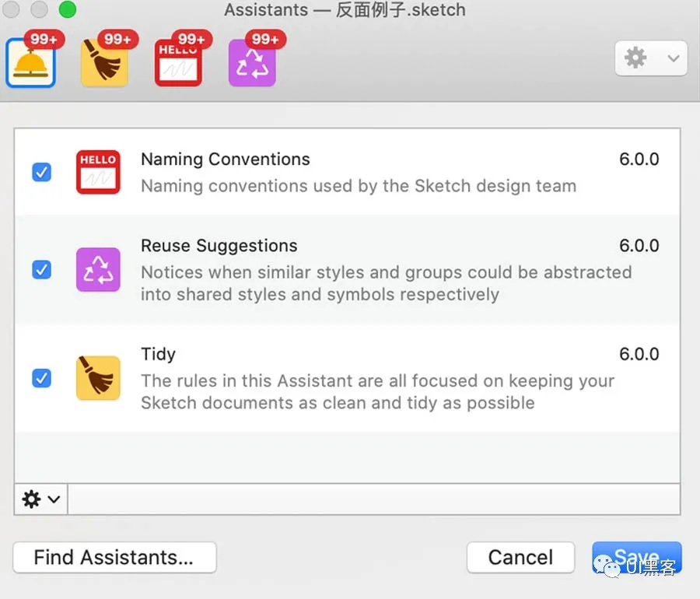Disable the Naming Conventions checkbox
Screen dimensions: 700x599
[x=42, y=172]
